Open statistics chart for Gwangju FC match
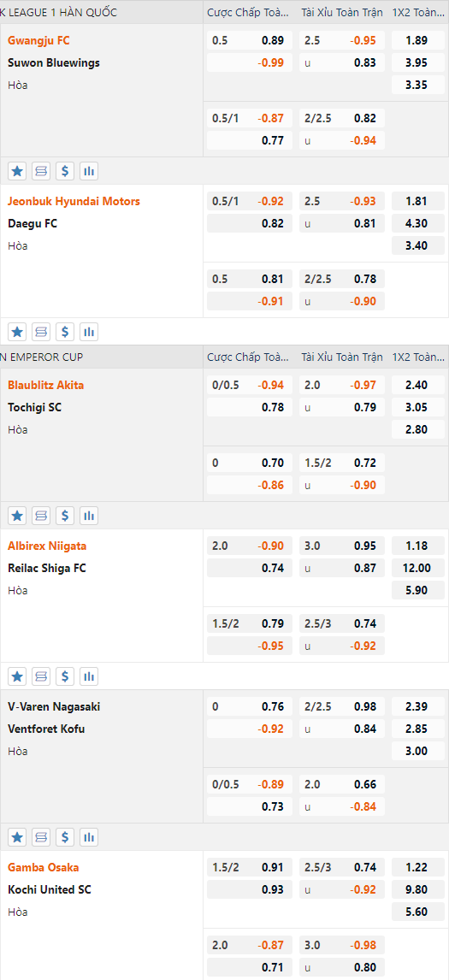This screenshot has width=449, height=980. click(x=90, y=171)
